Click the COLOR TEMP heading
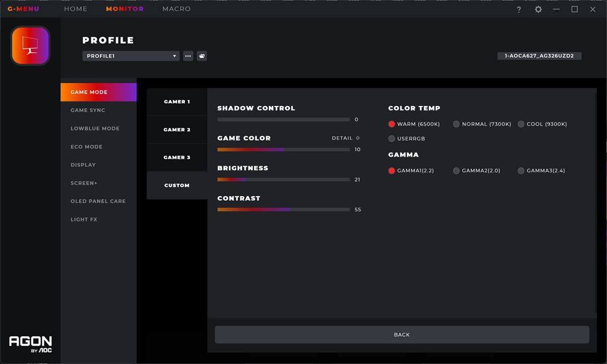The height and width of the screenshot is (364, 607). tap(414, 108)
